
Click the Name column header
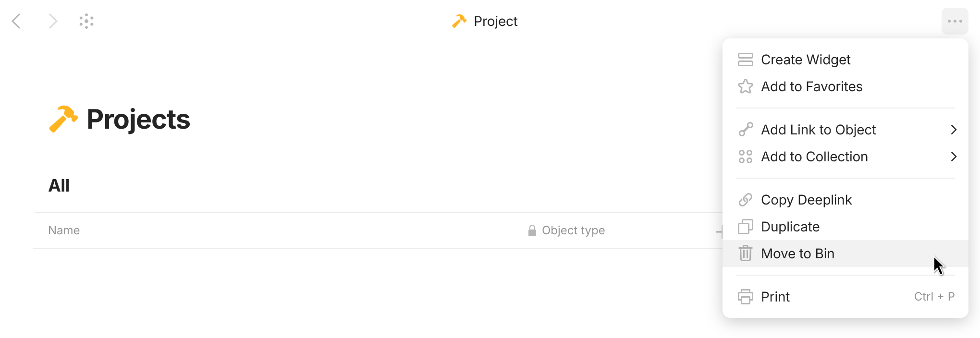click(64, 230)
